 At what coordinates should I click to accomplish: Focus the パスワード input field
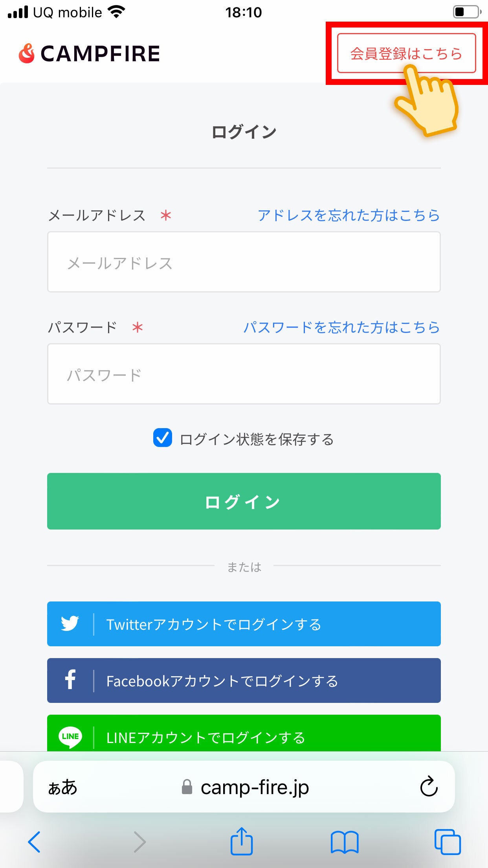(x=244, y=374)
